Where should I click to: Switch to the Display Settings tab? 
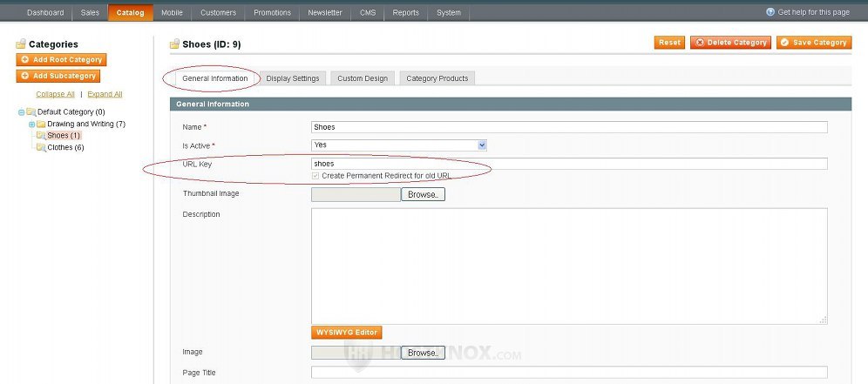tap(293, 78)
